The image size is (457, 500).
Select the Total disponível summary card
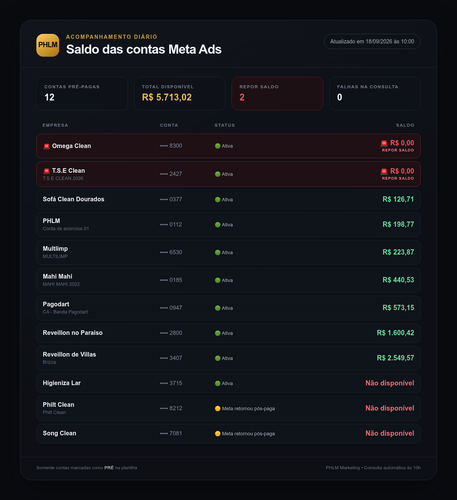coord(180,94)
